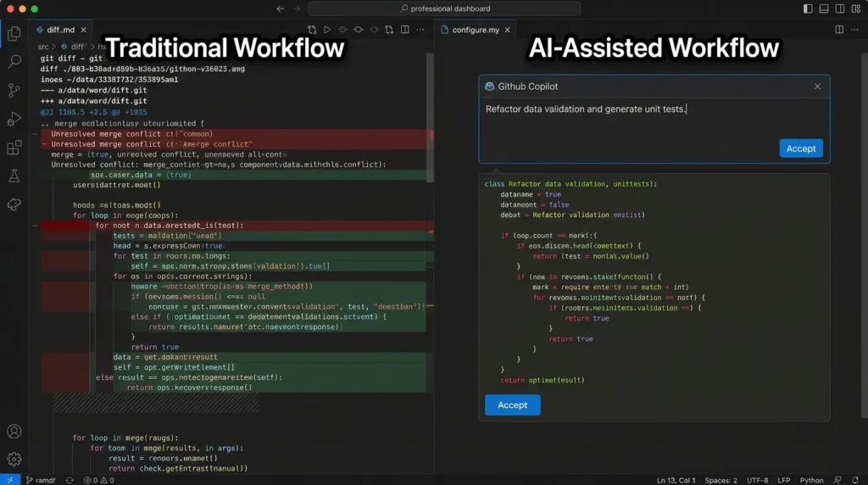Close the Github Copilot panel
The width and height of the screenshot is (868, 485).
pos(818,86)
